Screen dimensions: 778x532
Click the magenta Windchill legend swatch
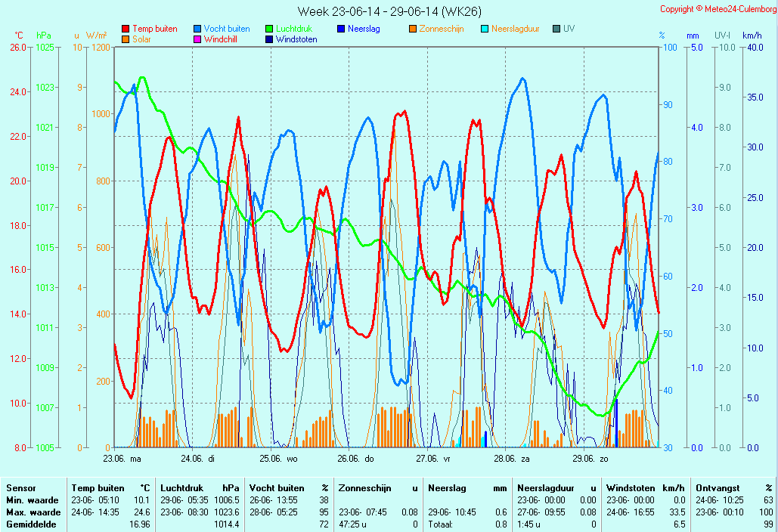tap(197, 39)
